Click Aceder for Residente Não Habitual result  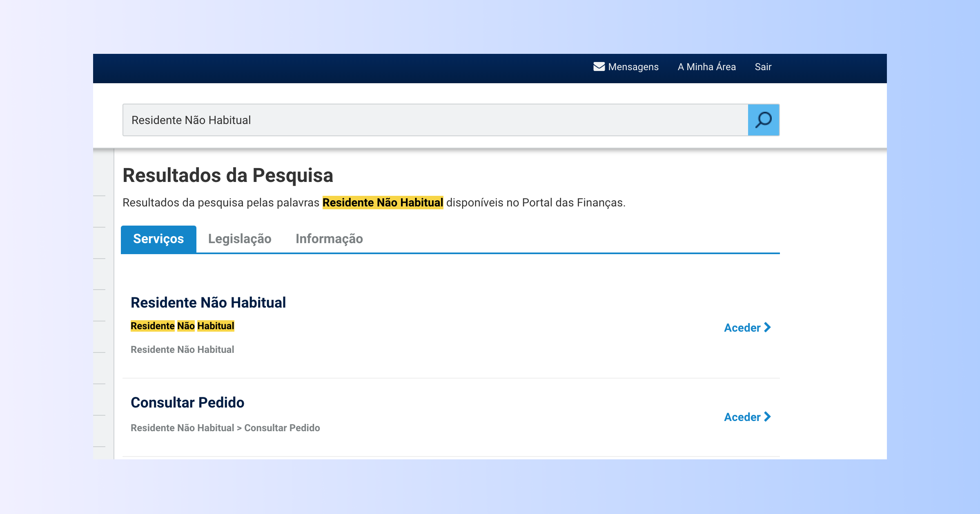coord(747,328)
